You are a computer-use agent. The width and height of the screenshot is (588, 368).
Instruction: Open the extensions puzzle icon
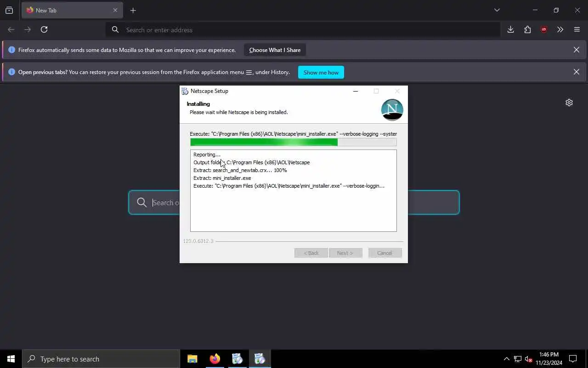(527, 29)
